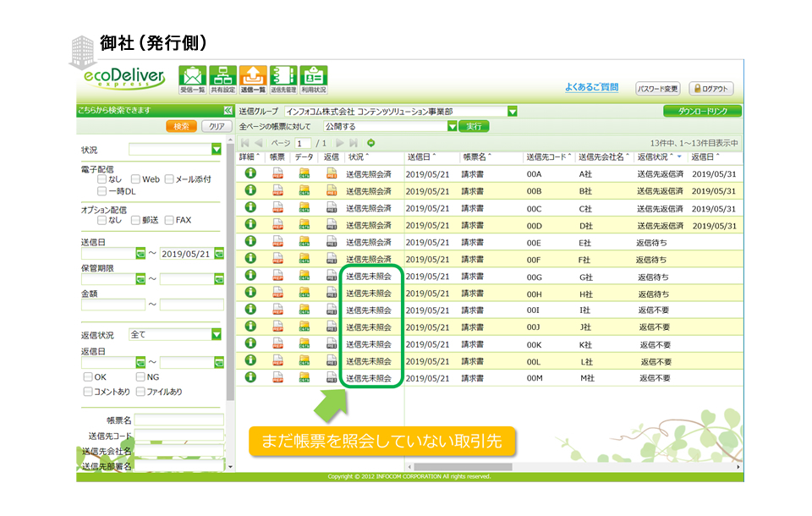The height and width of the screenshot is (516, 812).
Task: Open the よくあるご質問 FAQ link
Action: (x=591, y=87)
